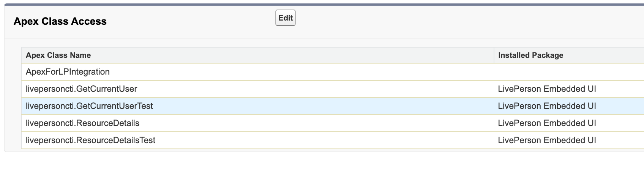Image resolution: width=644 pixels, height=185 pixels.
Task: Click LivePerson Embedded UI in the GetCurrentUserTest row
Action: 547,106
